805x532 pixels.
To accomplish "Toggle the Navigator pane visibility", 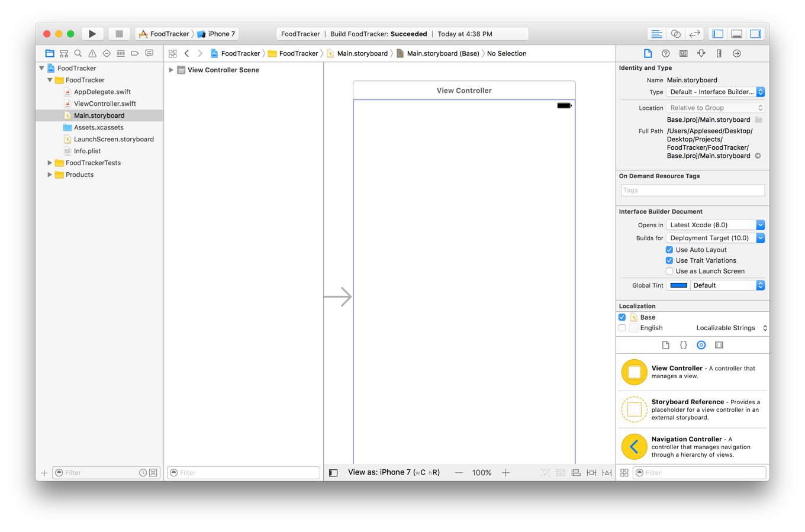I will [x=718, y=34].
